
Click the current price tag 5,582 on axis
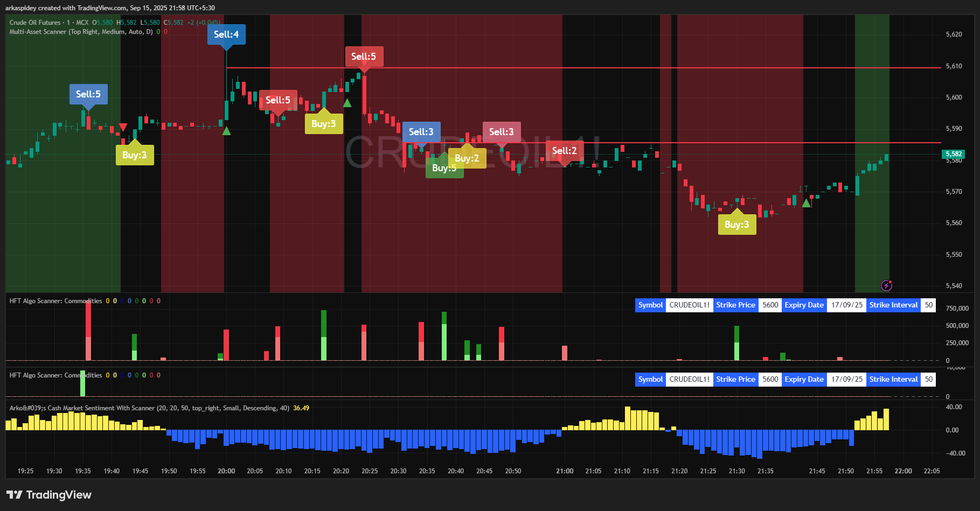953,154
